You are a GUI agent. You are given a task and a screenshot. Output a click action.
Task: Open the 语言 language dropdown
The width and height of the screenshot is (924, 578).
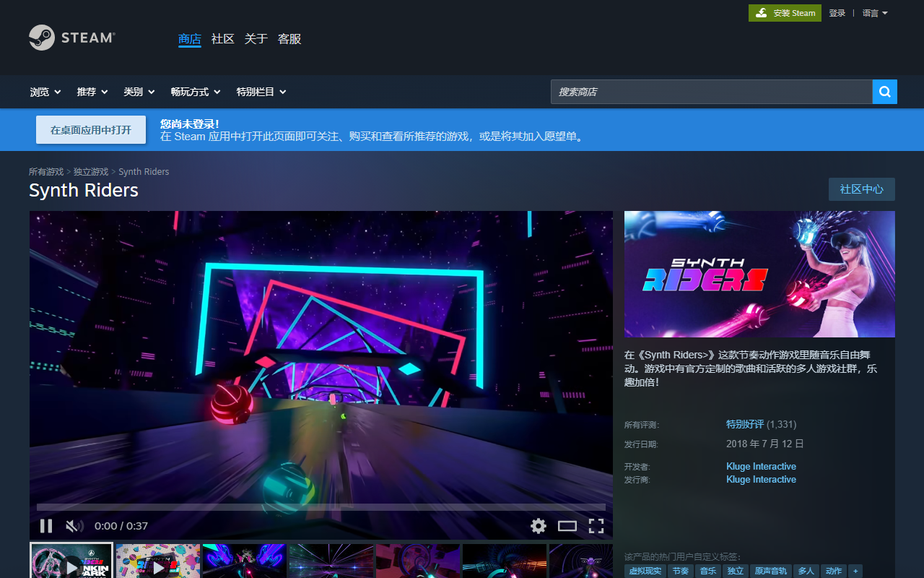coord(875,13)
